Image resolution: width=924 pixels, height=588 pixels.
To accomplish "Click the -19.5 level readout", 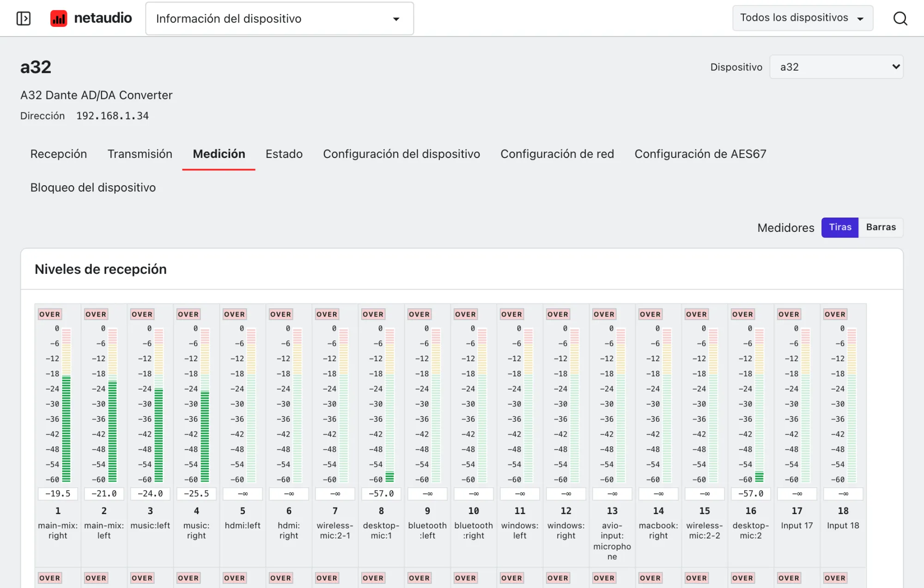I will (x=58, y=494).
